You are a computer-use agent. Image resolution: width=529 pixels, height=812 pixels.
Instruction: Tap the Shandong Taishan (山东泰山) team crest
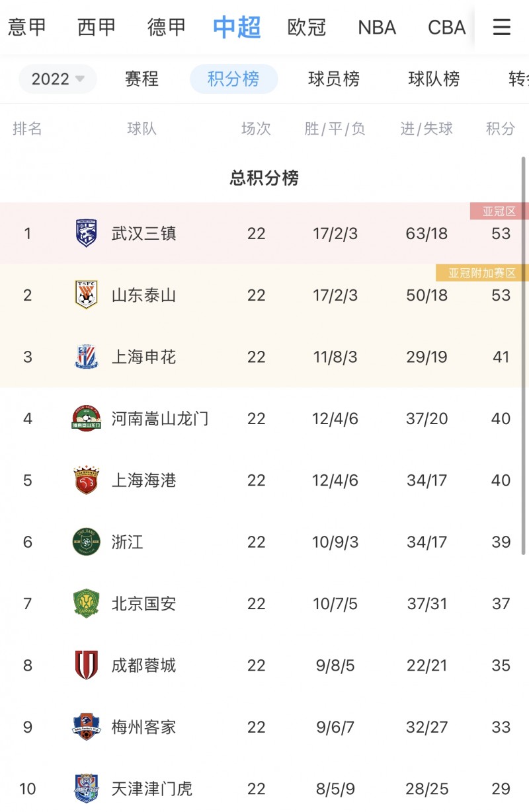coord(86,295)
